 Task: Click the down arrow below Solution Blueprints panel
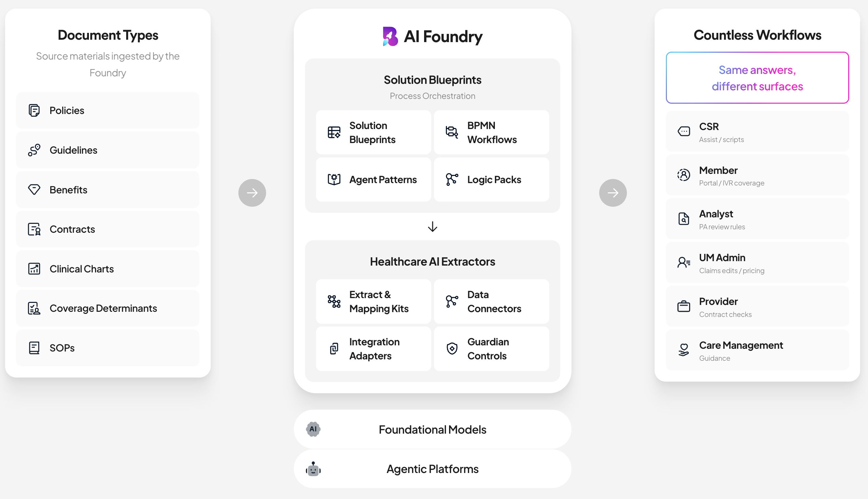(x=432, y=227)
